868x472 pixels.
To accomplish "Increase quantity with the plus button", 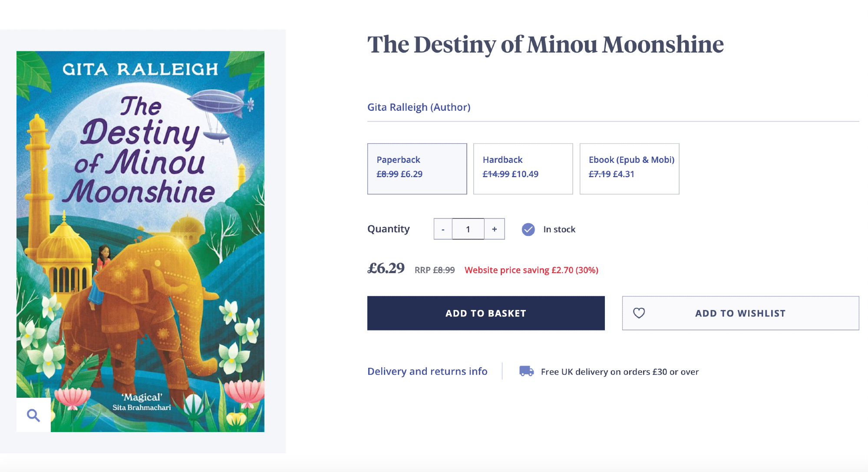I will point(494,229).
